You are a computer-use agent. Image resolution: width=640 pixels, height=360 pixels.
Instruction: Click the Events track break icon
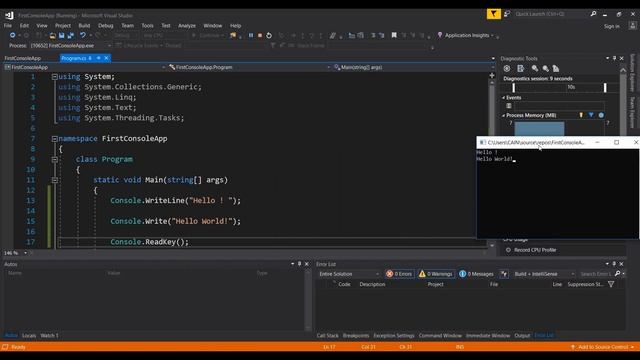point(509,106)
